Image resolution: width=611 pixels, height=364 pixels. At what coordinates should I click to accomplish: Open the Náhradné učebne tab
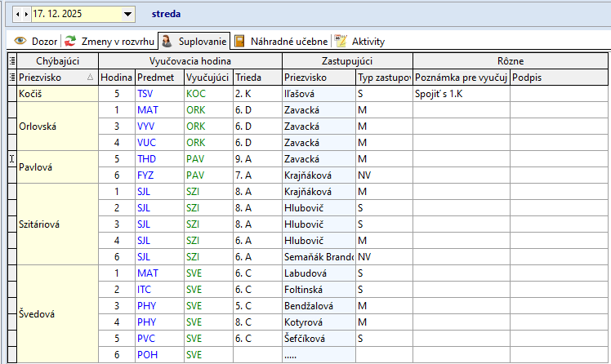tap(282, 41)
